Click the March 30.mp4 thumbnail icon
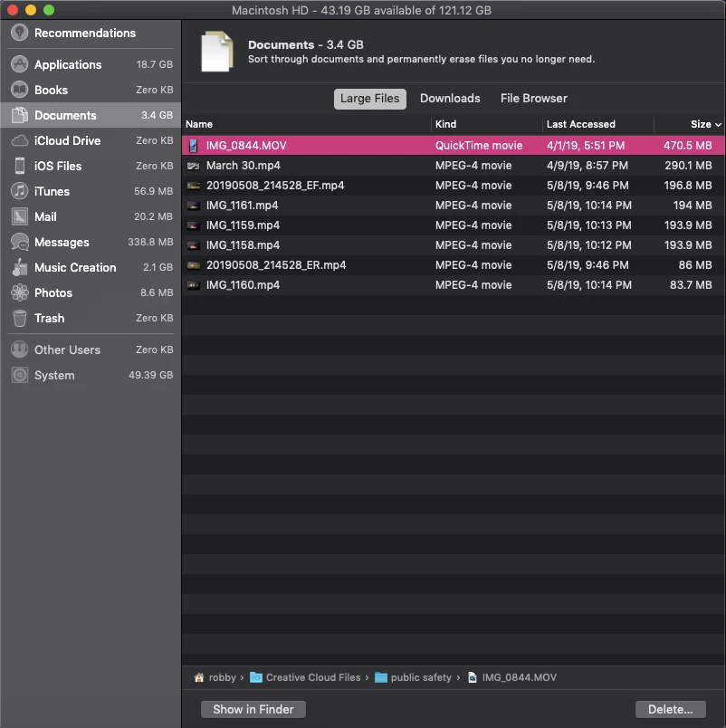 click(193, 166)
